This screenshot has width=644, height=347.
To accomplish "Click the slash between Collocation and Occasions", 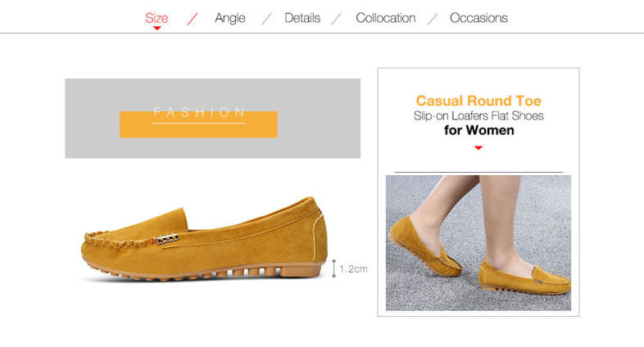I will coord(433,19).
